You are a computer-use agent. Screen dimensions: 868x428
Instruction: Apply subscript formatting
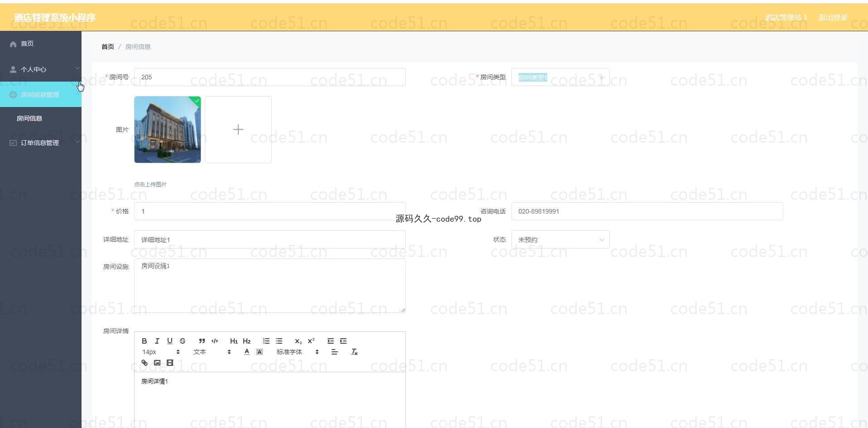click(x=298, y=341)
